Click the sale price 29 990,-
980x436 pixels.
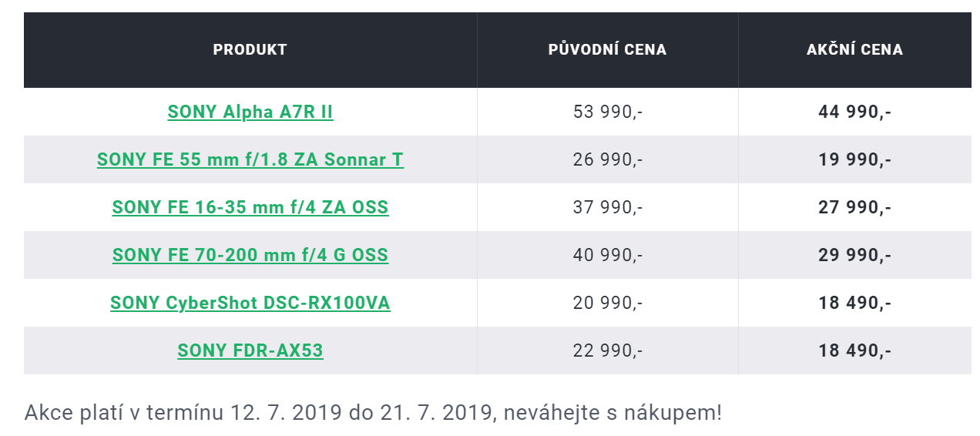pyautogui.click(x=855, y=255)
